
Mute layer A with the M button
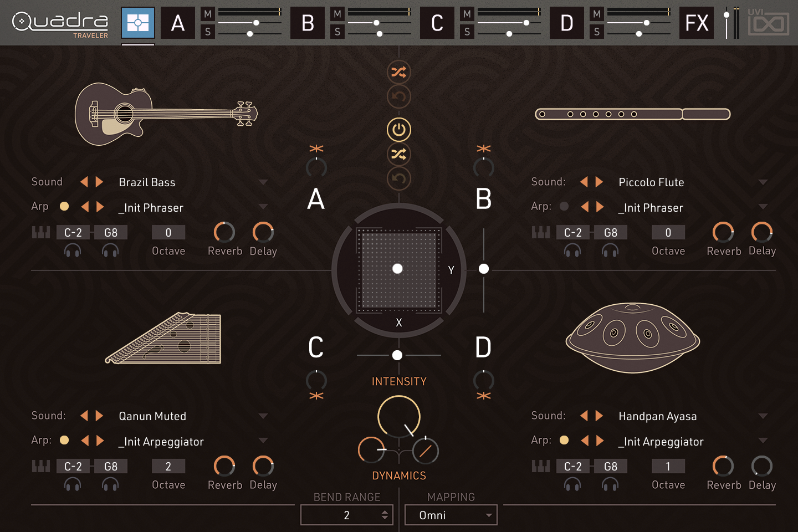[x=208, y=14]
